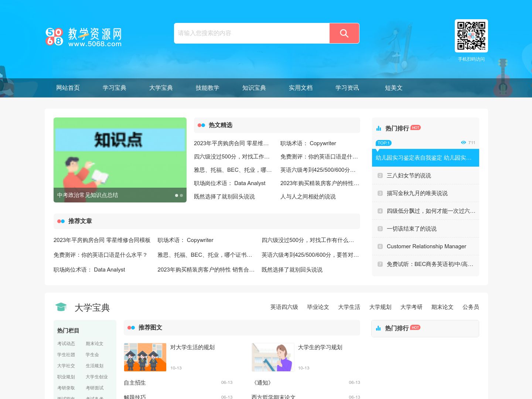
Task: Click the TOP.1 badge
Action: tap(383, 143)
